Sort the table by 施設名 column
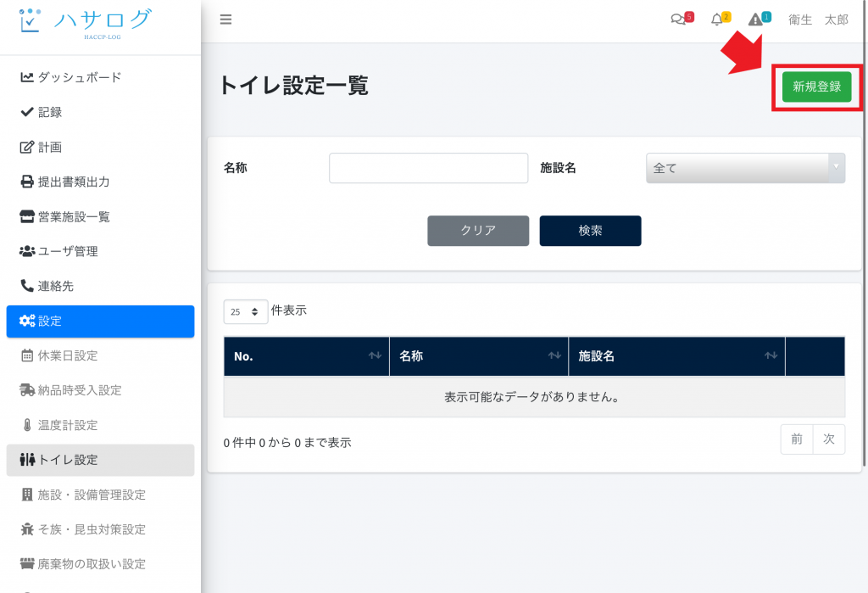 677,356
